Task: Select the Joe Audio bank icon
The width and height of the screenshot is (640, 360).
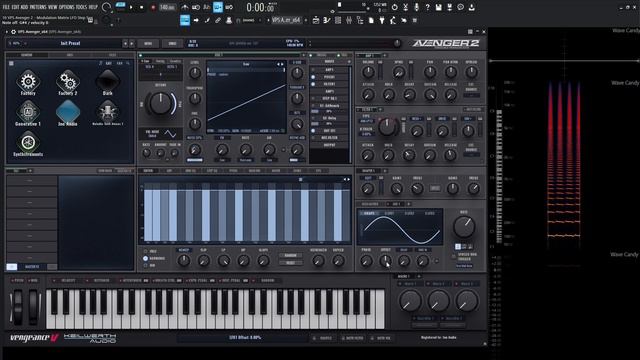Action: (x=67, y=113)
